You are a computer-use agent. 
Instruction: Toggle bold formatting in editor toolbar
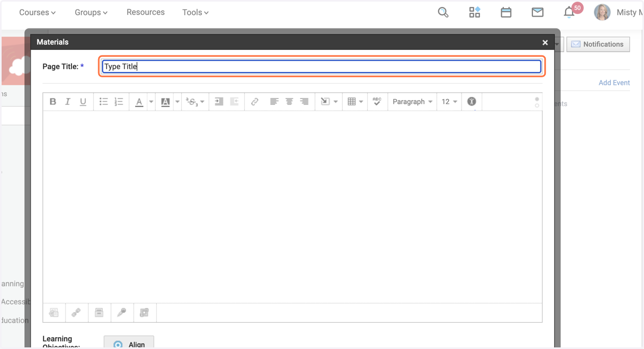pyautogui.click(x=53, y=101)
